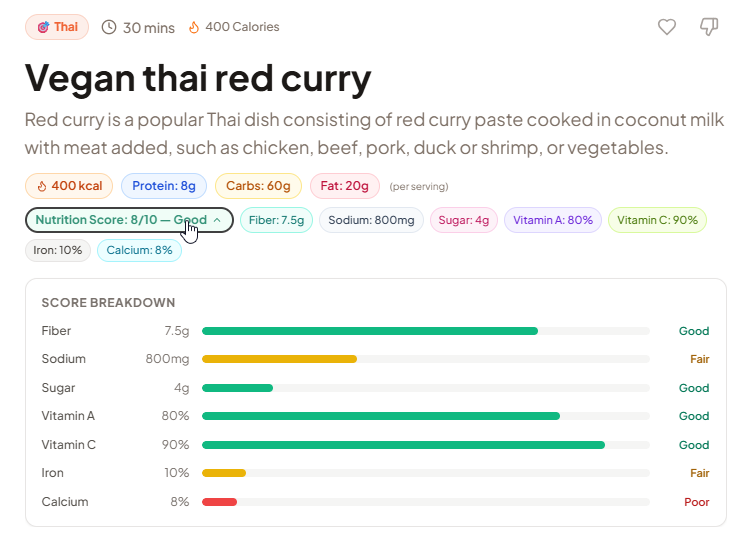Click the Calcium: 8% chip
734x546 pixels.
[139, 250]
